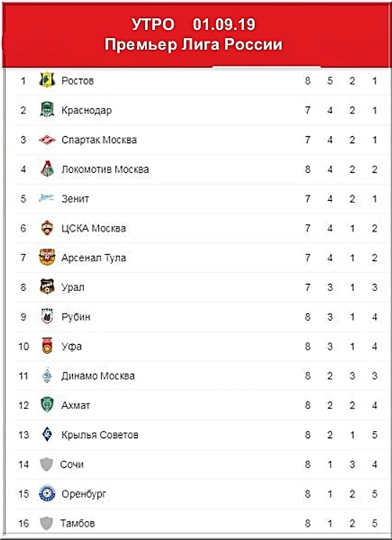Open the Ростов team link

click(x=78, y=81)
